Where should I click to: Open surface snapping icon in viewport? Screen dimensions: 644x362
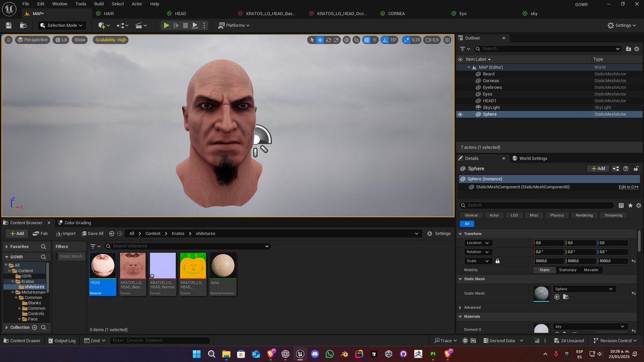[x=356, y=40]
